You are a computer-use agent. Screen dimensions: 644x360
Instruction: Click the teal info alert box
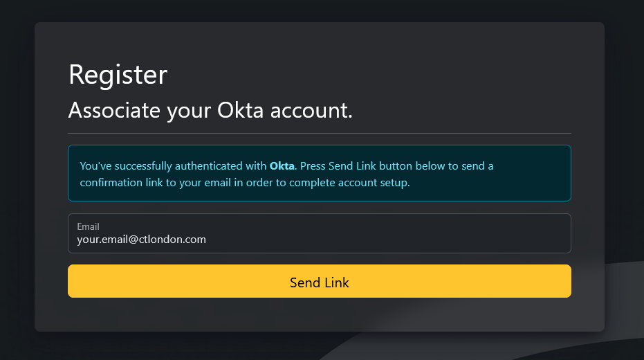pyautogui.click(x=319, y=173)
